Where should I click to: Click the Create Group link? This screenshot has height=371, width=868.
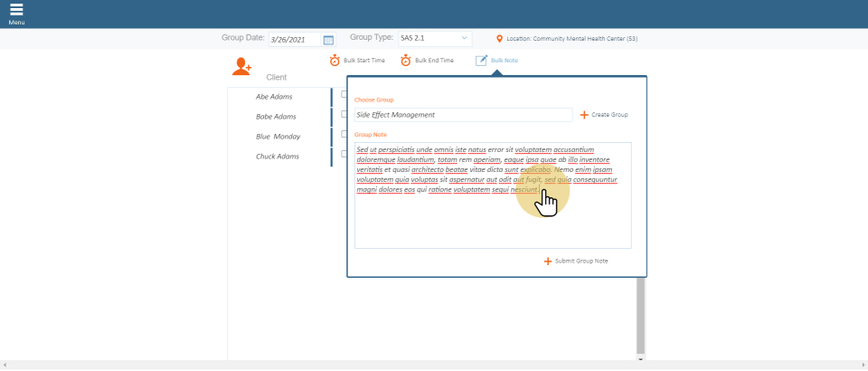tap(609, 115)
